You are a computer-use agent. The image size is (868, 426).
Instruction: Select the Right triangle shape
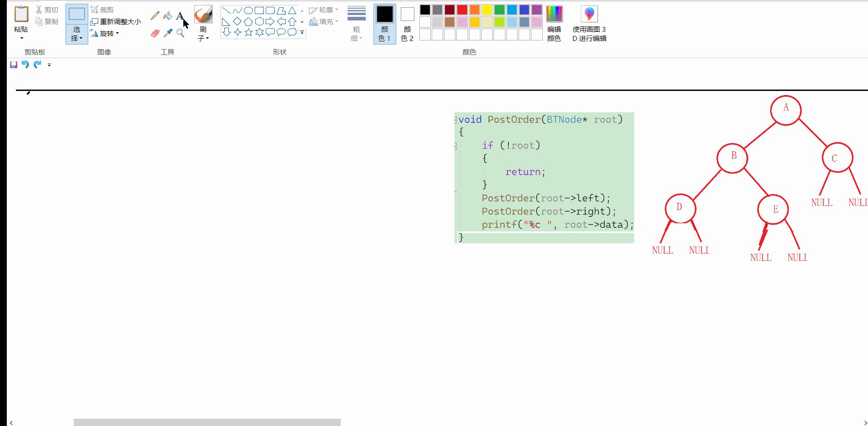(x=227, y=21)
